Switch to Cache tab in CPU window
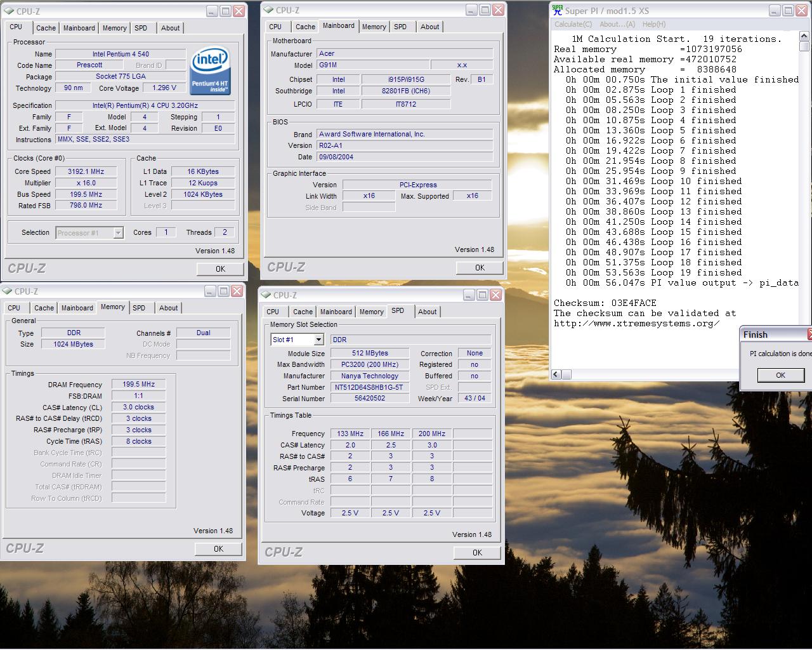This screenshot has width=812, height=650. click(46, 28)
